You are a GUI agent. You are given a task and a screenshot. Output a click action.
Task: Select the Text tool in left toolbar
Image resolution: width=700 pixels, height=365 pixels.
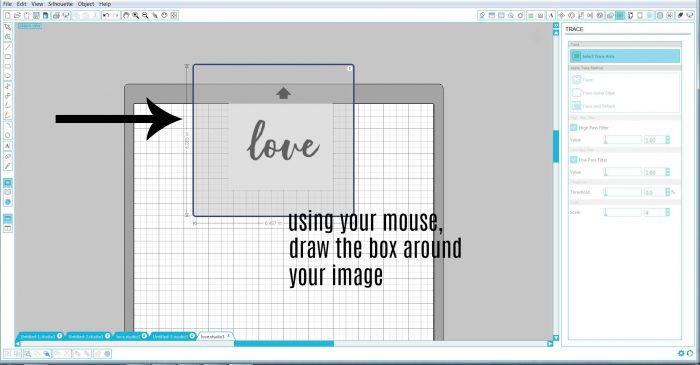[x=8, y=145]
